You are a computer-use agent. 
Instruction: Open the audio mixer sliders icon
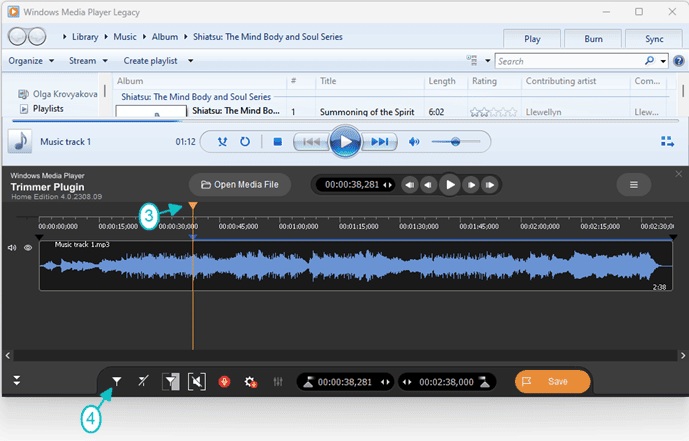278,382
